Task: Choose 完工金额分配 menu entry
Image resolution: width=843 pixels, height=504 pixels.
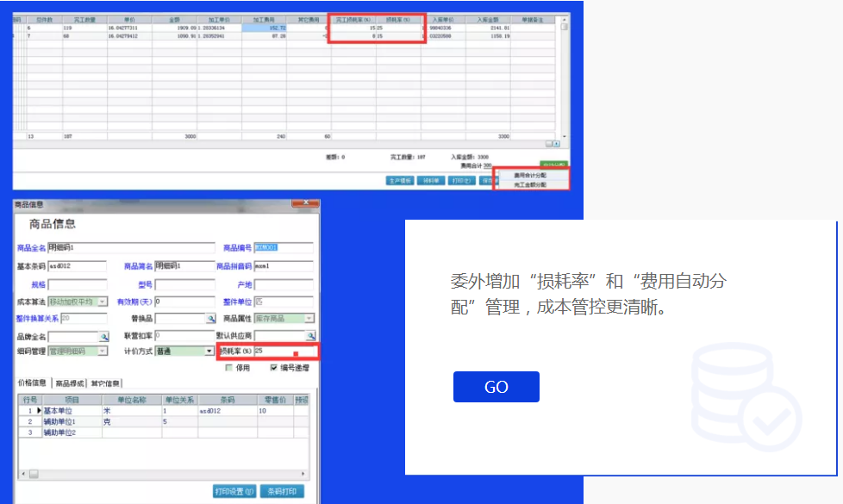Action: click(x=530, y=184)
